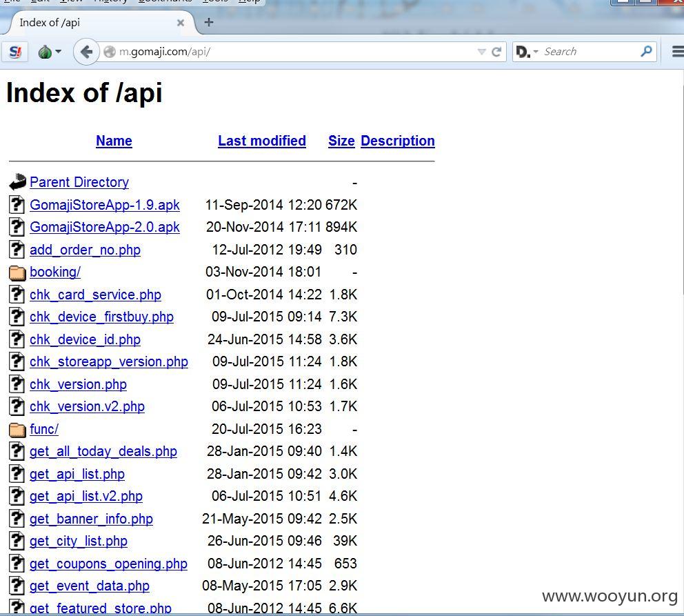Viewport: 684px width, 616px height.
Task: Click the Index of /api heading
Action: [84, 93]
